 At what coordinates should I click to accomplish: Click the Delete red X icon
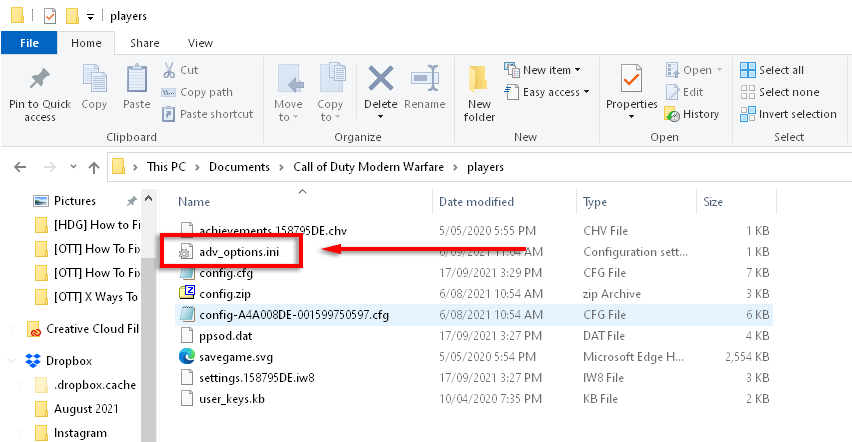click(x=380, y=80)
